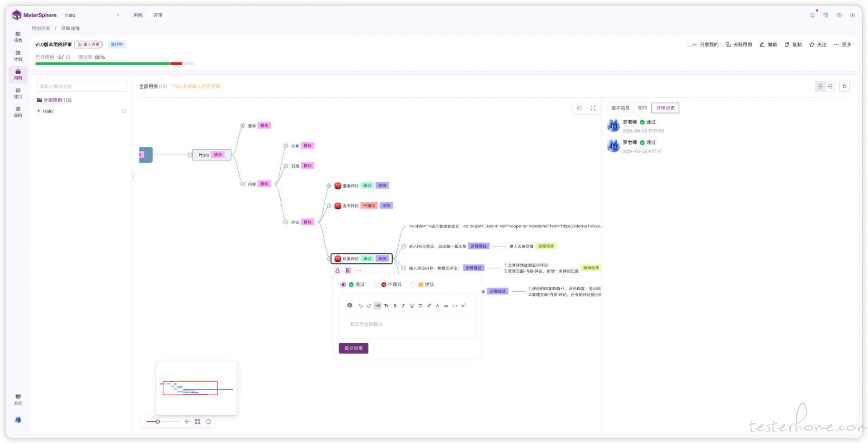Screen dimensions: 868x444
Task: Expand the 查看评论 case node
Action: (329, 186)
